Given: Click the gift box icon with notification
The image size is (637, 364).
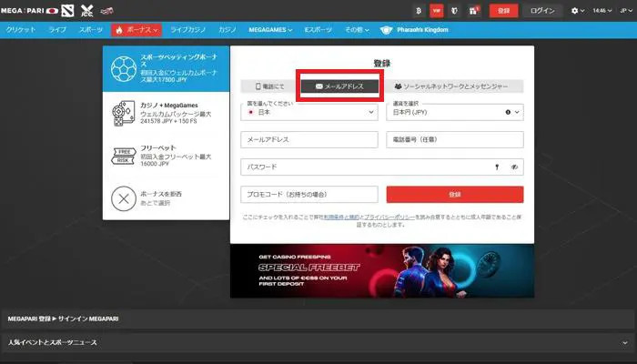Looking at the screenshot, I should click(x=474, y=11).
